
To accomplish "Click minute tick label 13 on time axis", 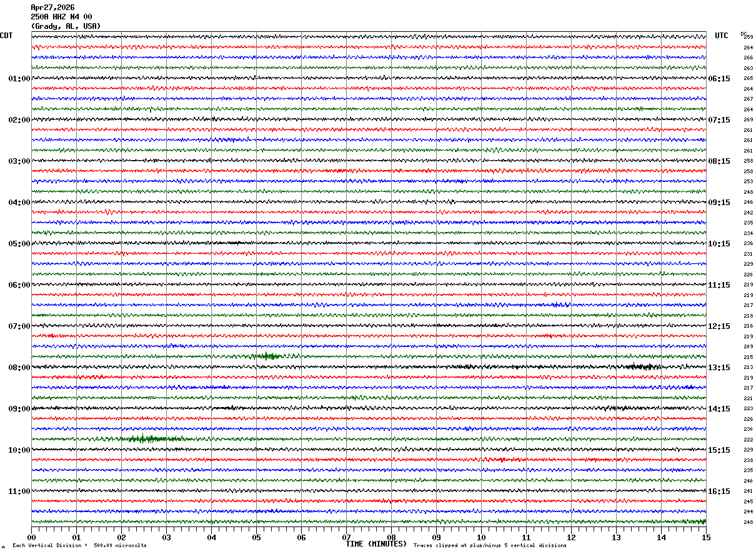I will tap(616, 537).
